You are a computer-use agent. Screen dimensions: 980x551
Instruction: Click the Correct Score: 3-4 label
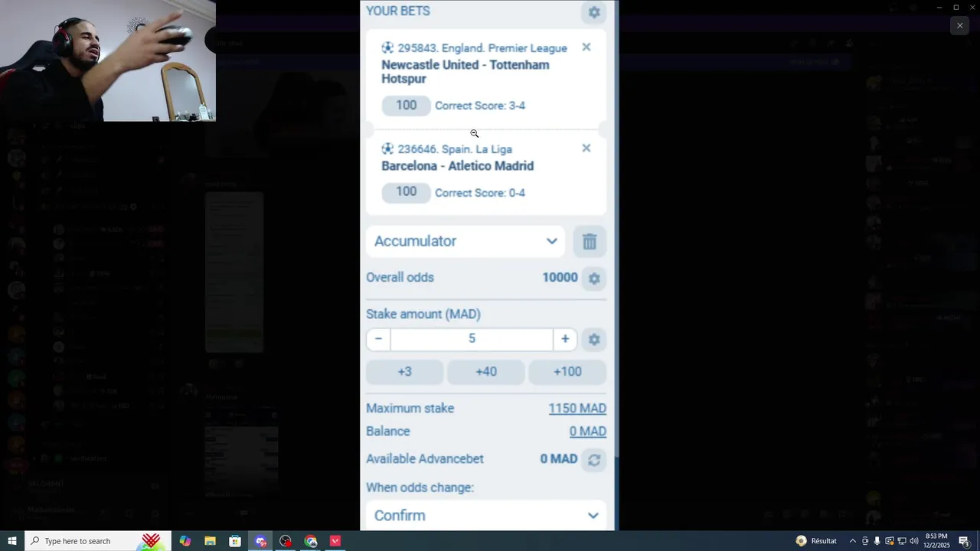(480, 106)
